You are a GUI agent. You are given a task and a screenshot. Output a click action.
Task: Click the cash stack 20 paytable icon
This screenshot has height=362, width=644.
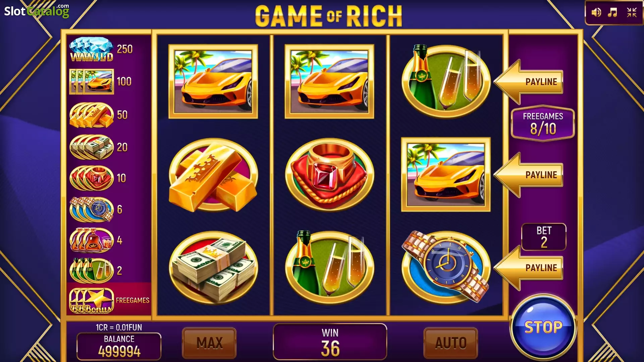[x=92, y=147]
